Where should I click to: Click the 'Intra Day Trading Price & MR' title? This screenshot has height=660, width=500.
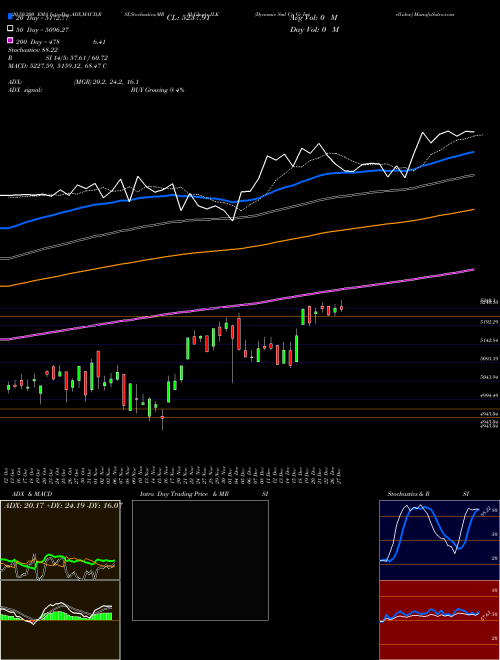tap(184, 494)
